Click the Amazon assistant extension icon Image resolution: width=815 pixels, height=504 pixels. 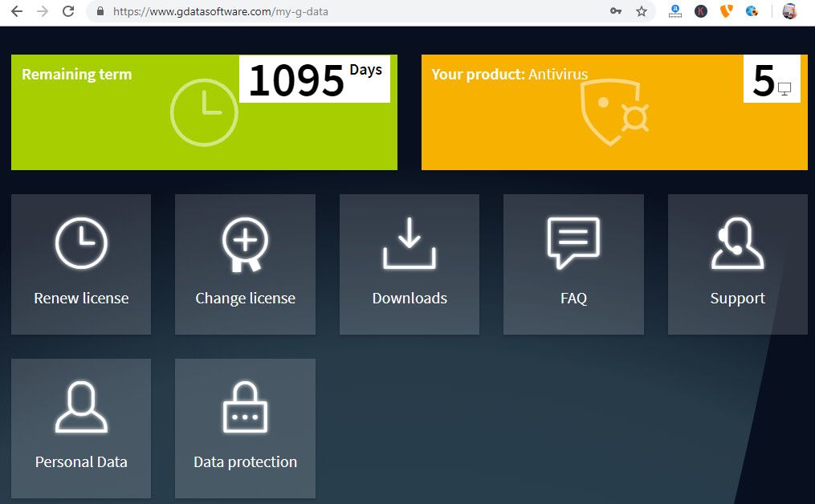pos(675,11)
